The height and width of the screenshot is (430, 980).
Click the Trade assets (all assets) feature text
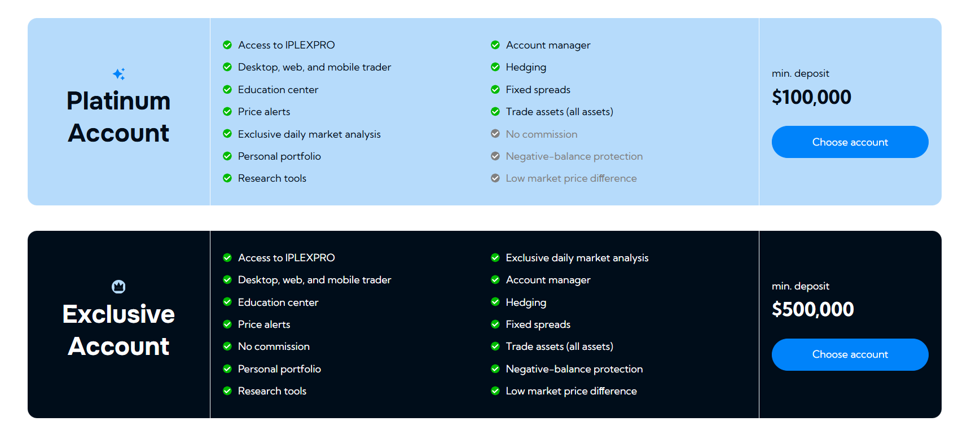tap(559, 111)
